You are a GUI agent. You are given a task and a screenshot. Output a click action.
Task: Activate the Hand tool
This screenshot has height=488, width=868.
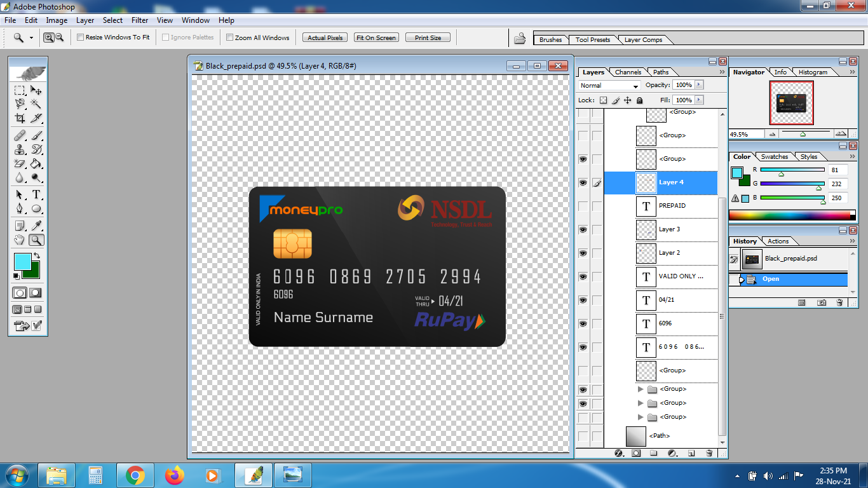tap(20, 240)
